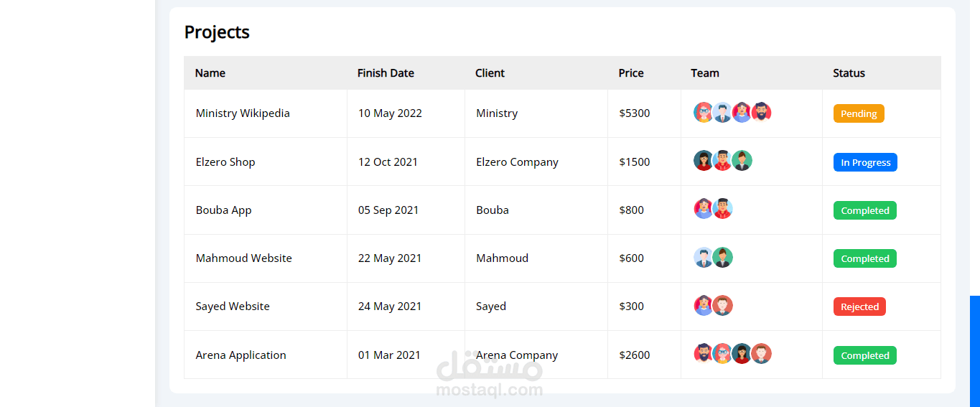
Task: Click the orange Pending status badge
Action: (859, 113)
